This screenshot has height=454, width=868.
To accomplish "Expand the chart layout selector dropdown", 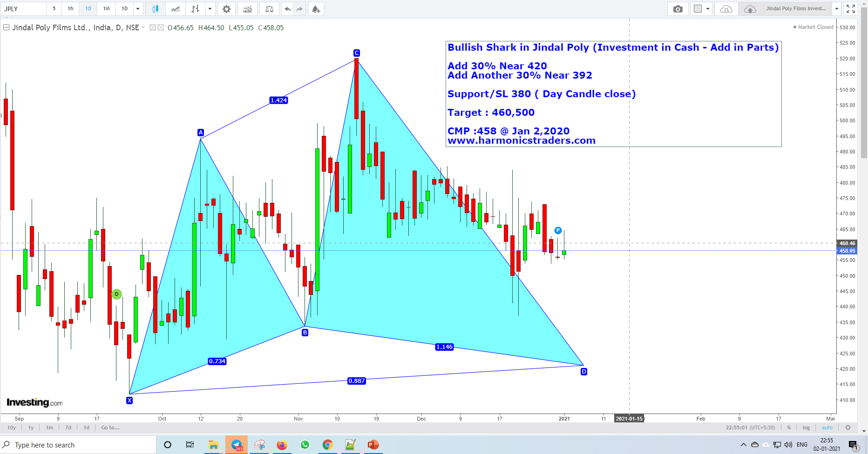I will coord(707,9).
